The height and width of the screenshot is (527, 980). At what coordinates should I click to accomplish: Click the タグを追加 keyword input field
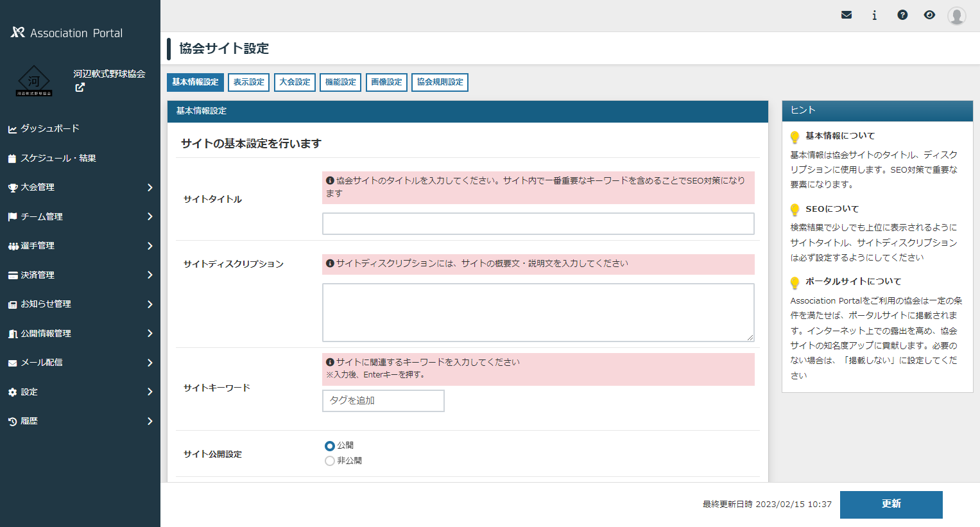pos(383,401)
